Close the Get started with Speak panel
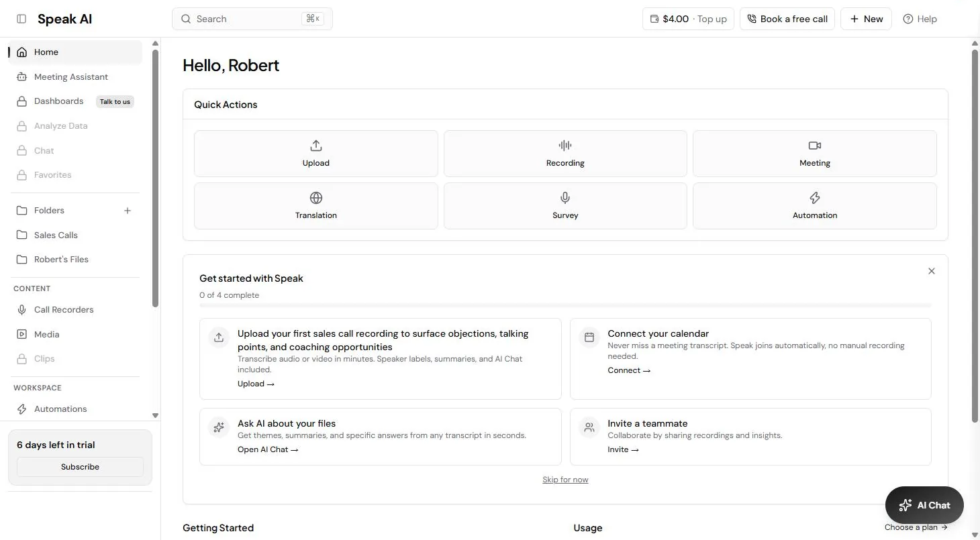 [932, 271]
